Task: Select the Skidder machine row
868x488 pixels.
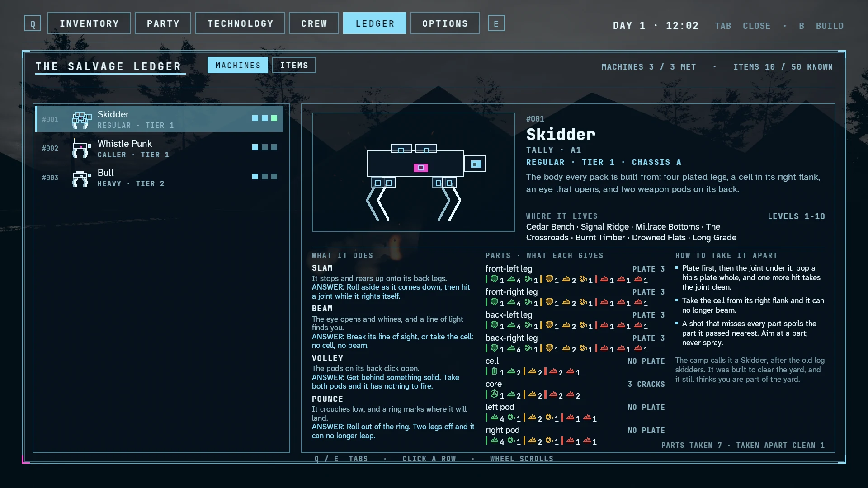Action: pos(160,119)
